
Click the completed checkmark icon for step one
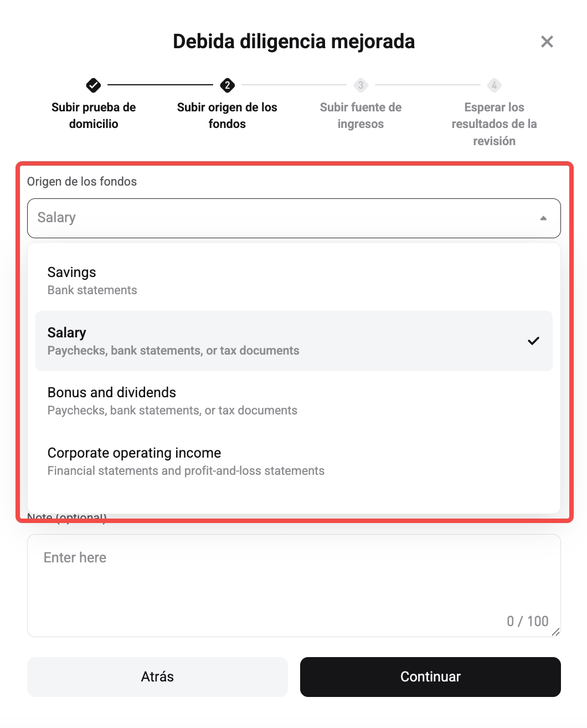[x=93, y=85]
